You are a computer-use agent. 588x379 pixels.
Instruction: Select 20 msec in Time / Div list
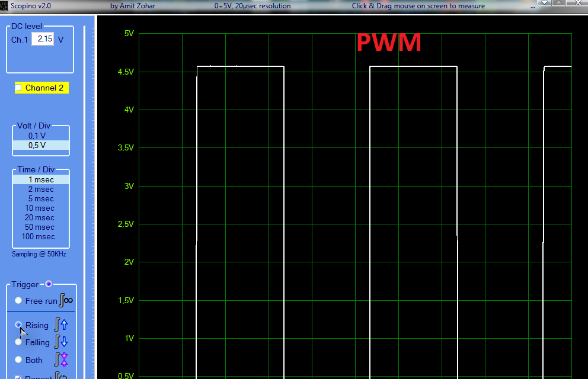click(x=40, y=218)
